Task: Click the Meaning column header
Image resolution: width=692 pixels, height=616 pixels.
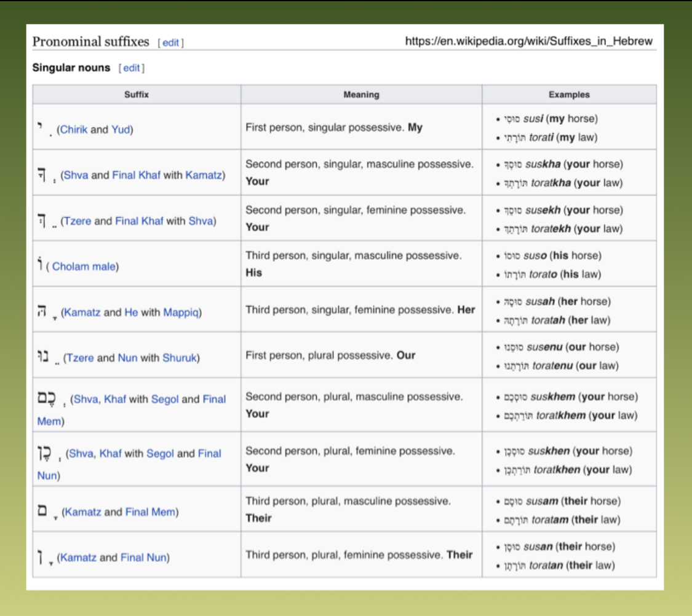Action: click(x=361, y=95)
